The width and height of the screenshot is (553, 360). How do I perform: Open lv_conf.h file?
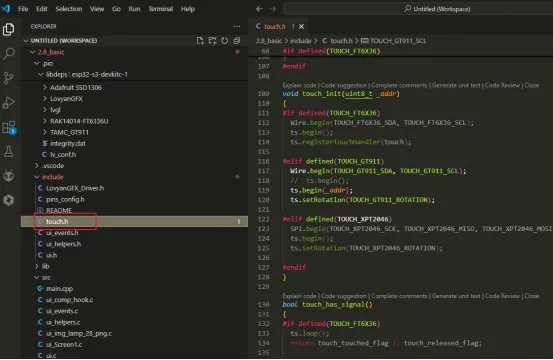[x=63, y=154]
